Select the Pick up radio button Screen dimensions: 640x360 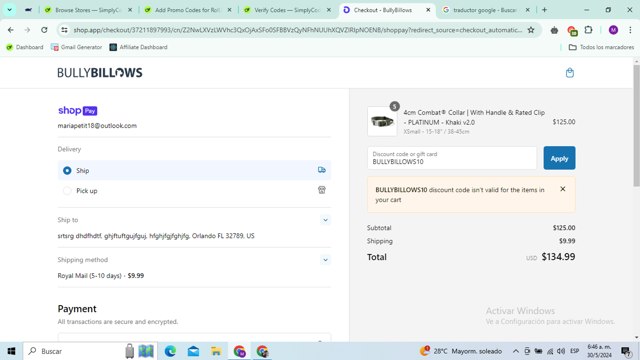[x=67, y=191]
